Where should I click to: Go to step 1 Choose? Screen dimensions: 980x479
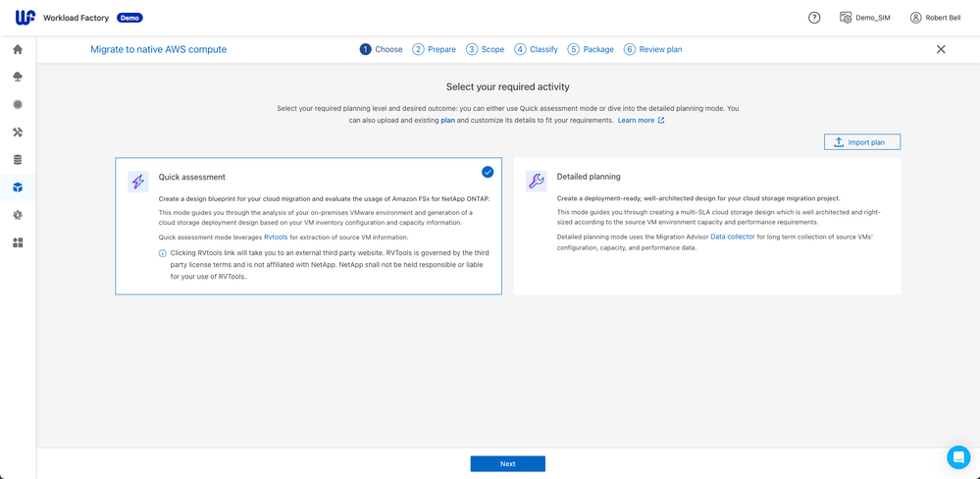click(381, 49)
